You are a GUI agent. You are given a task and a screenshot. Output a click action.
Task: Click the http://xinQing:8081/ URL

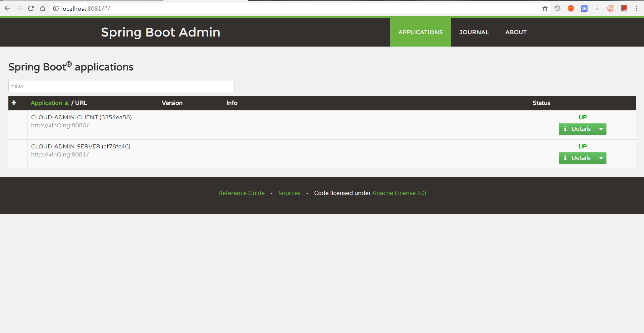pos(60,154)
